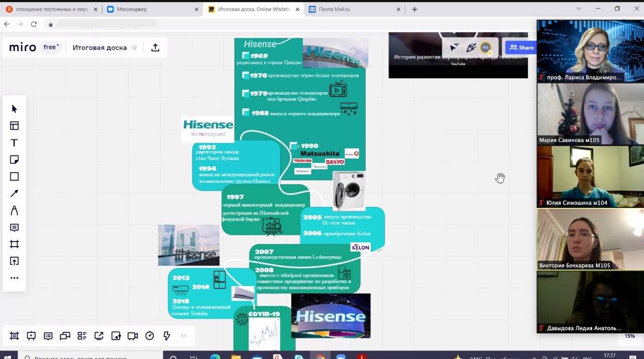The width and height of the screenshot is (644, 359).
Task: Select the Итоговая доска Online Whiteboard tab
Action: [254, 9]
